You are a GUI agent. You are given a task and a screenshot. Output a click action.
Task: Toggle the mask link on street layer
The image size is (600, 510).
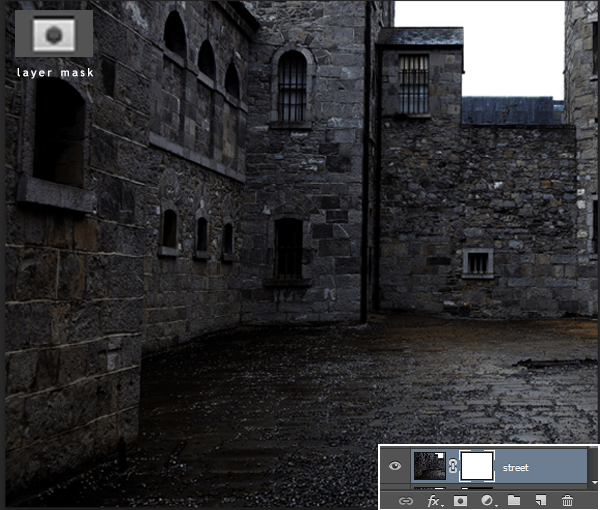pos(454,466)
